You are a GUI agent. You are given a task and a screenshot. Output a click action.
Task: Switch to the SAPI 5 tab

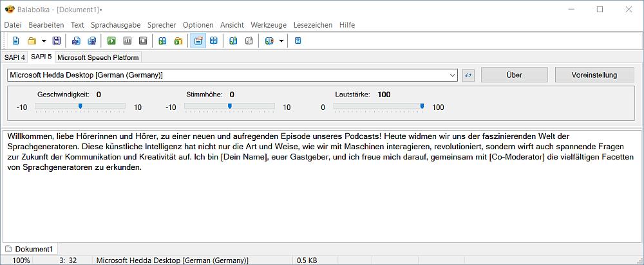pyautogui.click(x=41, y=57)
